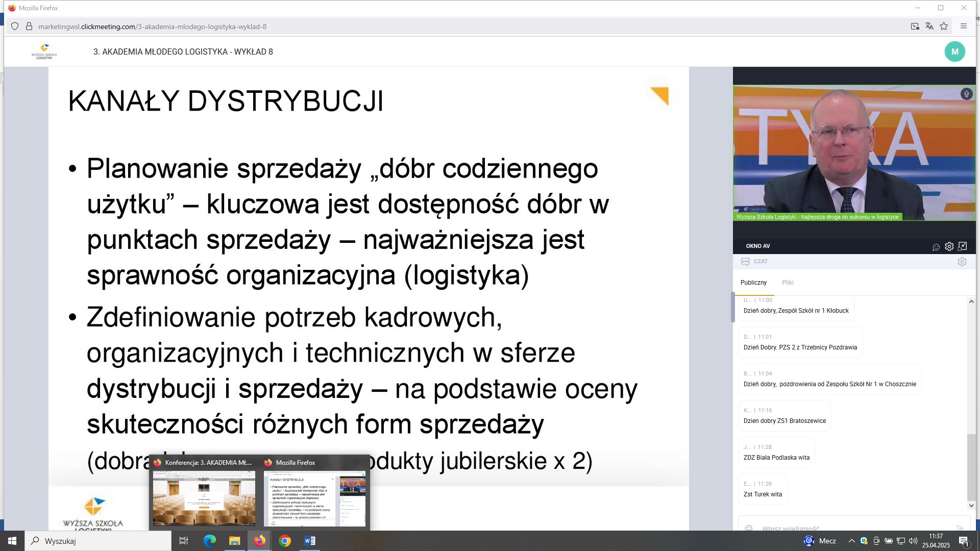
Task: Click the message 'Dzien dobry ZS1 Bratoszewice'
Action: pyautogui.click(x=785, y=421)
